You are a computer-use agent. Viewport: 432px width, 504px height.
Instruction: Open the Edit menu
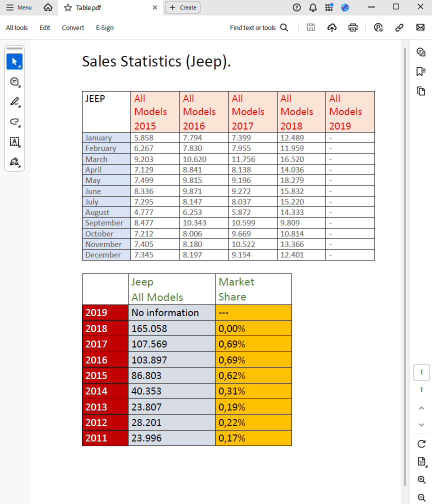(45, 28)
